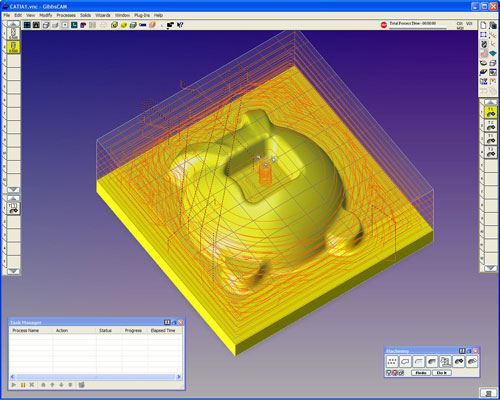Click the red stop sign icon
This screenshot has height=400, width=500.
384,25
